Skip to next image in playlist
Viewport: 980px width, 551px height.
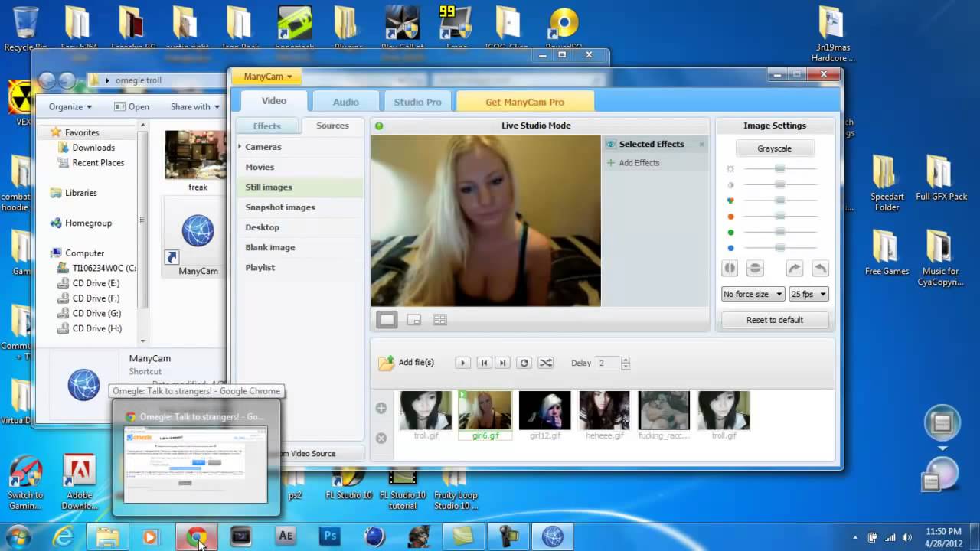(502, 363)
